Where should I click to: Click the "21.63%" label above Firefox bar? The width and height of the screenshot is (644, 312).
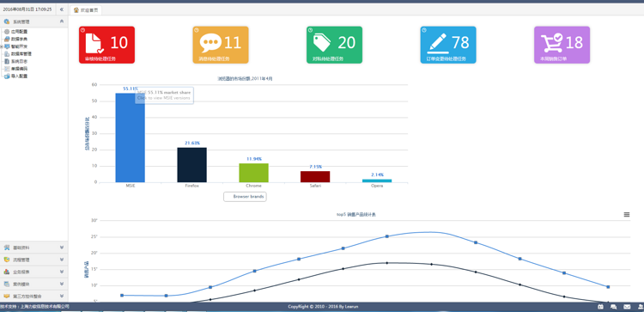tap(191, 143)
